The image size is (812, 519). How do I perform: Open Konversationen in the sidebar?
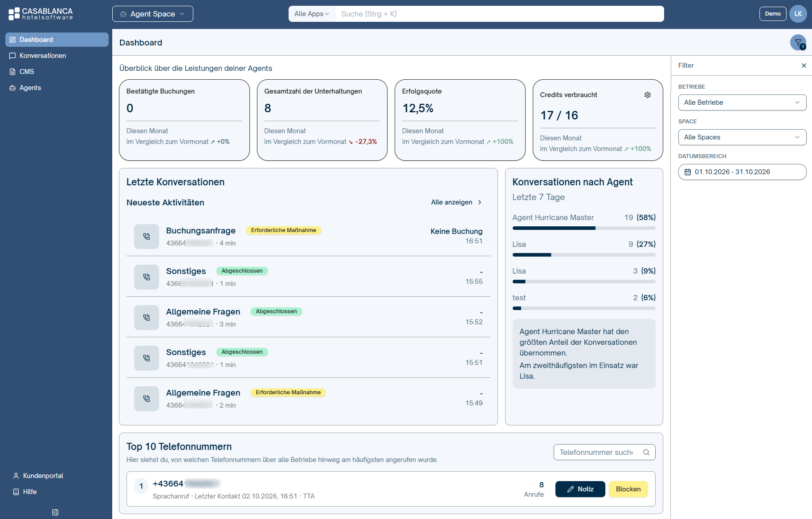(x=57, y=56)
